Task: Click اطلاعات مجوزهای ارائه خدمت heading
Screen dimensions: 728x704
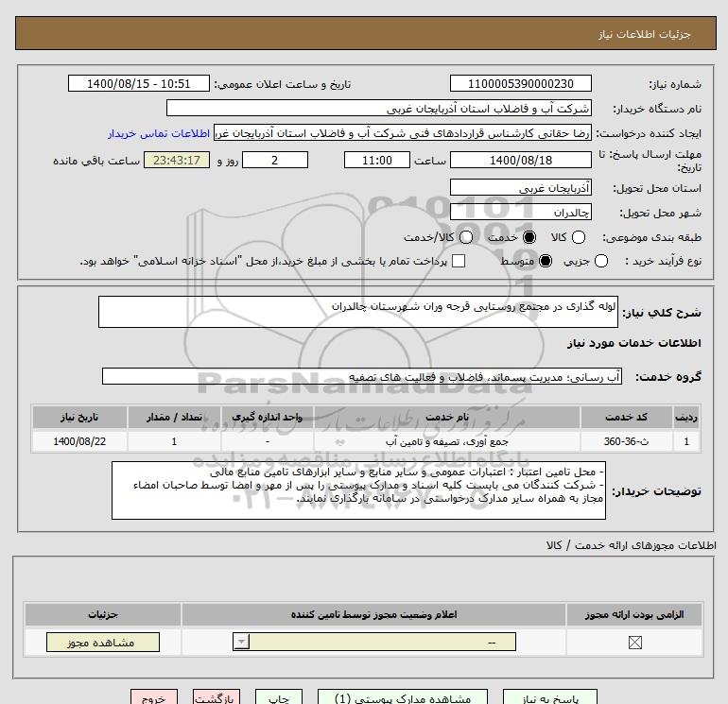Action: click(631, 545)
